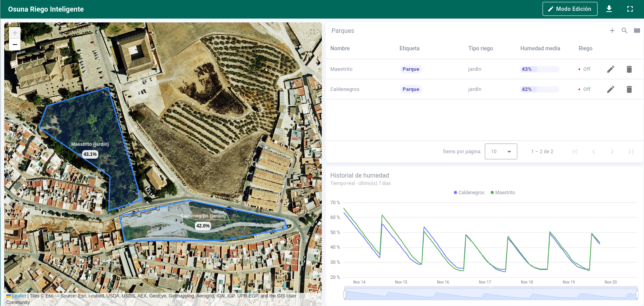
Task: Sort table by Nombre column
Action: [340, 48]
